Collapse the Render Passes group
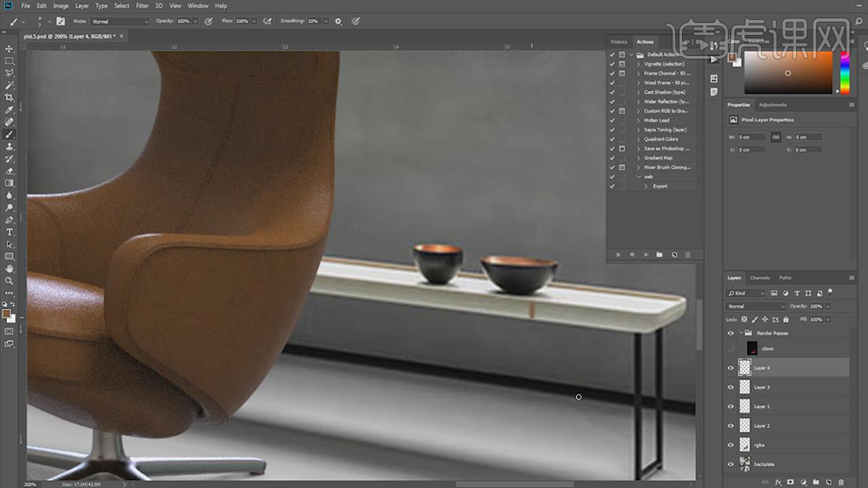The image size is (868, 488). pos(741,333)
